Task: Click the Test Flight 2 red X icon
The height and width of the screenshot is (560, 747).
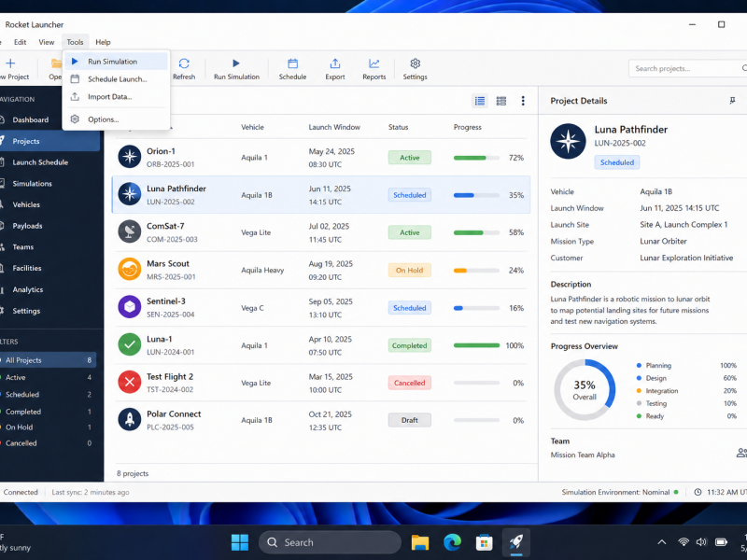Action: point(130,383)
